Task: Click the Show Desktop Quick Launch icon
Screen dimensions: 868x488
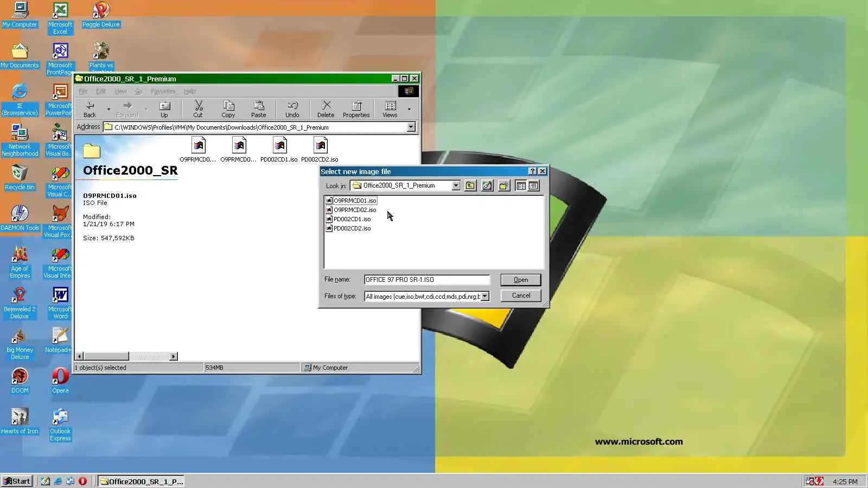Action: pyautogui.click(x=46, y=481)
